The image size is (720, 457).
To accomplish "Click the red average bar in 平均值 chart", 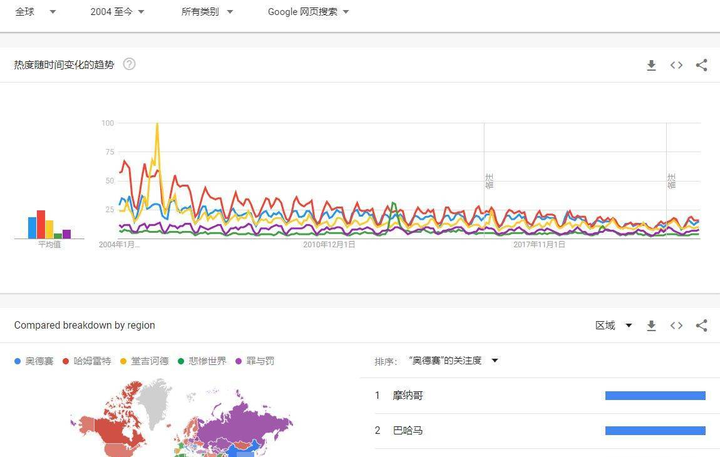I will (41, 225).
